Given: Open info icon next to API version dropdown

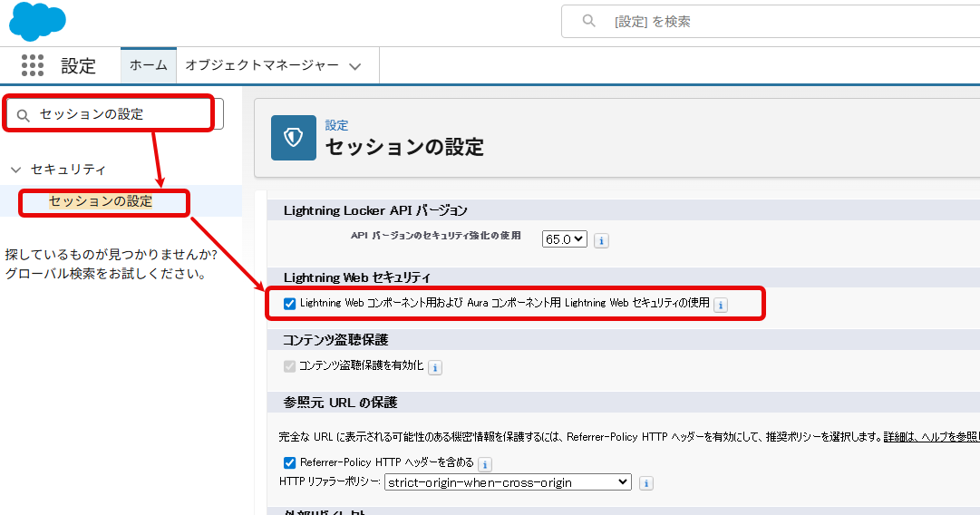Looking at the screenshot, I should 601,240.
